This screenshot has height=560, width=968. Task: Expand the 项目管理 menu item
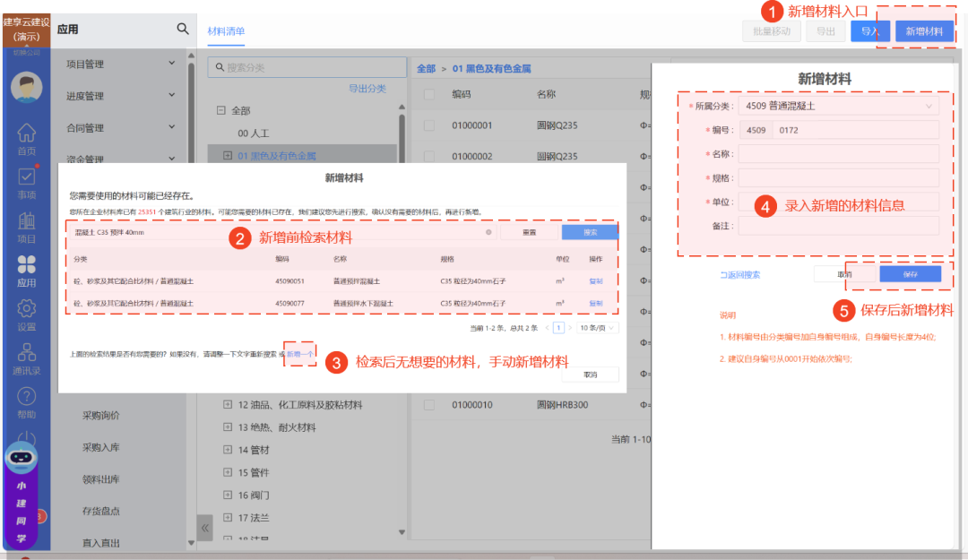121,64
